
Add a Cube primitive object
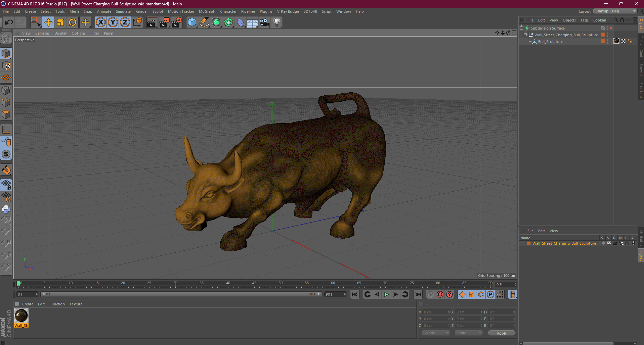coord(192,22)
